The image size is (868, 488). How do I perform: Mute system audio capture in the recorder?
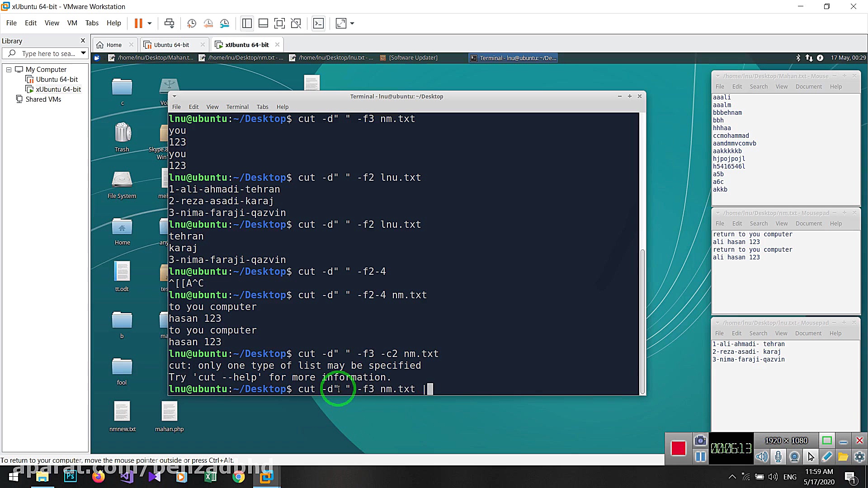pos(762,457)
